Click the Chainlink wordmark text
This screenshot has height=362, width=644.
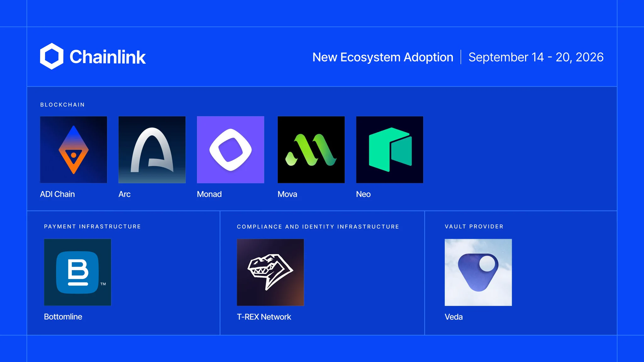click(108, 57)
